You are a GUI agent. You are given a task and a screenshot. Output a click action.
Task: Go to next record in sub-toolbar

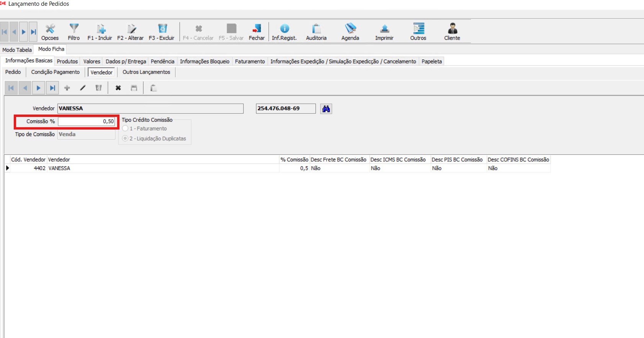[38, 88]
